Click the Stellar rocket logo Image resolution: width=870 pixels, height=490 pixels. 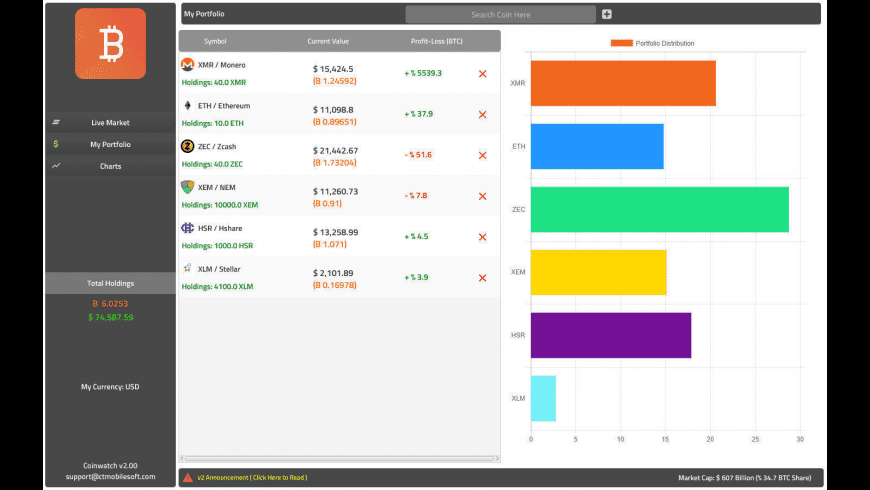188,269
